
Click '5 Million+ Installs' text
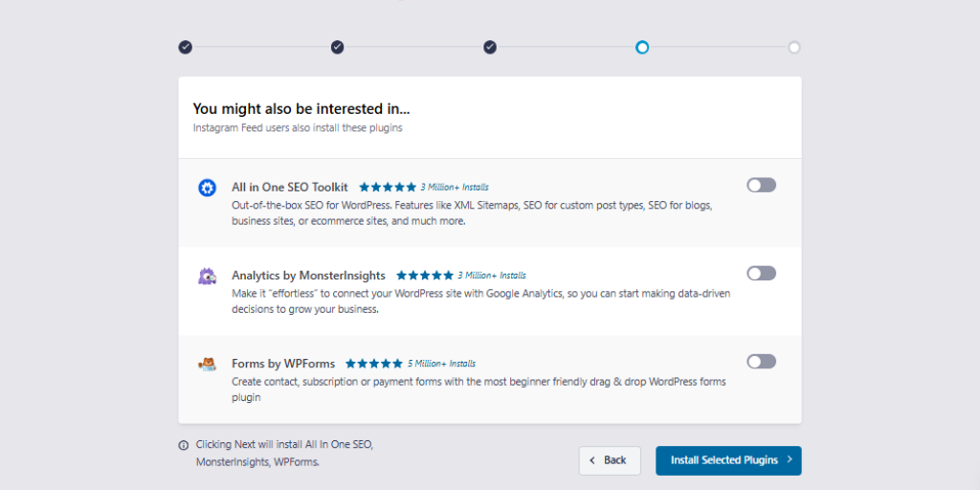[x=442, y=364]
